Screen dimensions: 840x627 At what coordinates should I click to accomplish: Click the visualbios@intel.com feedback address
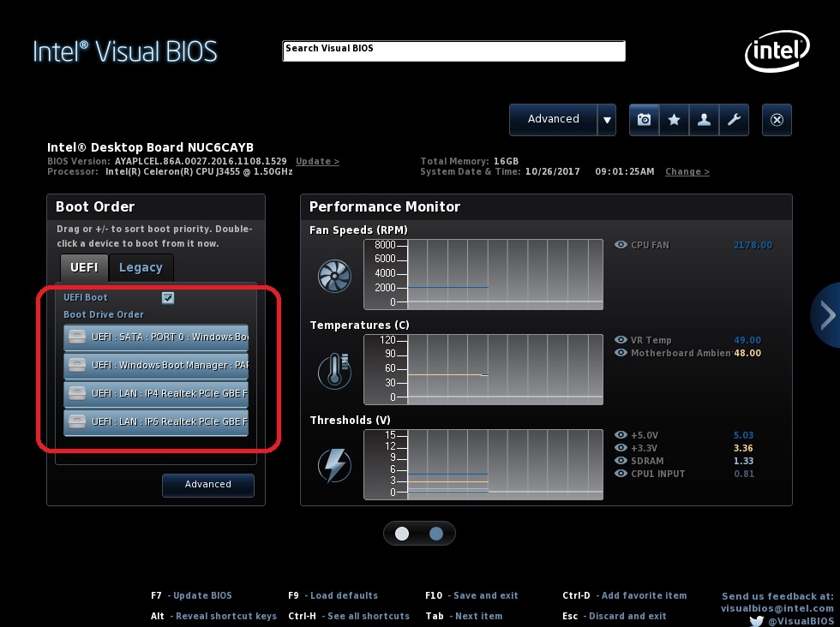tap(777, 608)
